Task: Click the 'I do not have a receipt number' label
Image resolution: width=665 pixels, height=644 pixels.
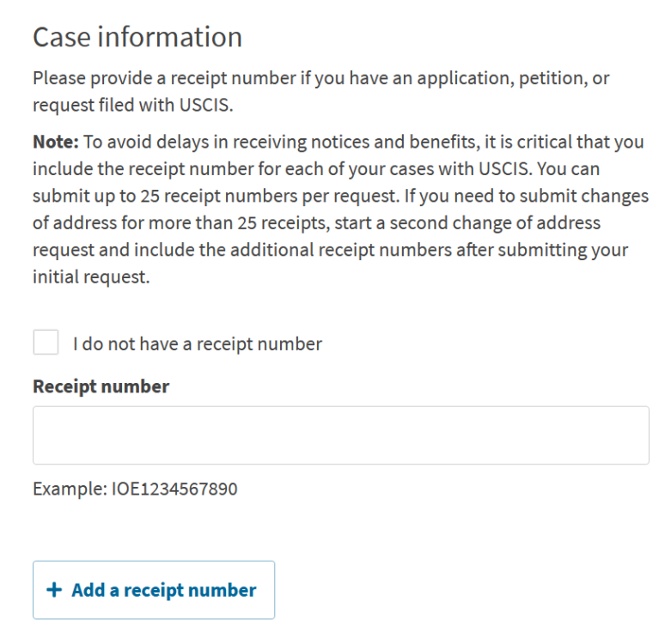Action: pyautogui.click(x=197, y=344)
